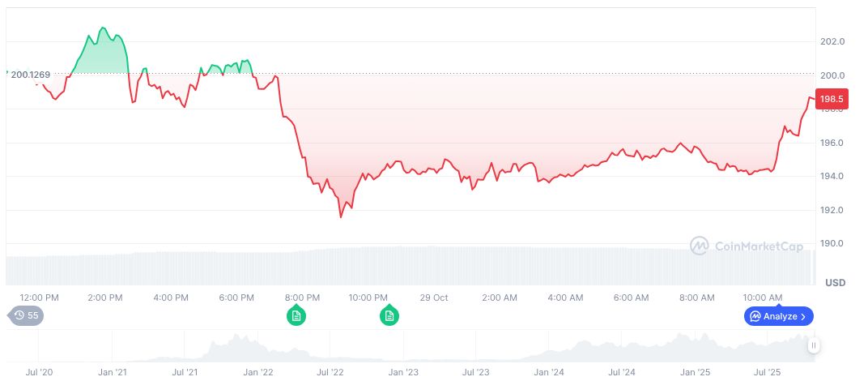Click the chevron arrow on the Analyze button

tap(803, 316)
